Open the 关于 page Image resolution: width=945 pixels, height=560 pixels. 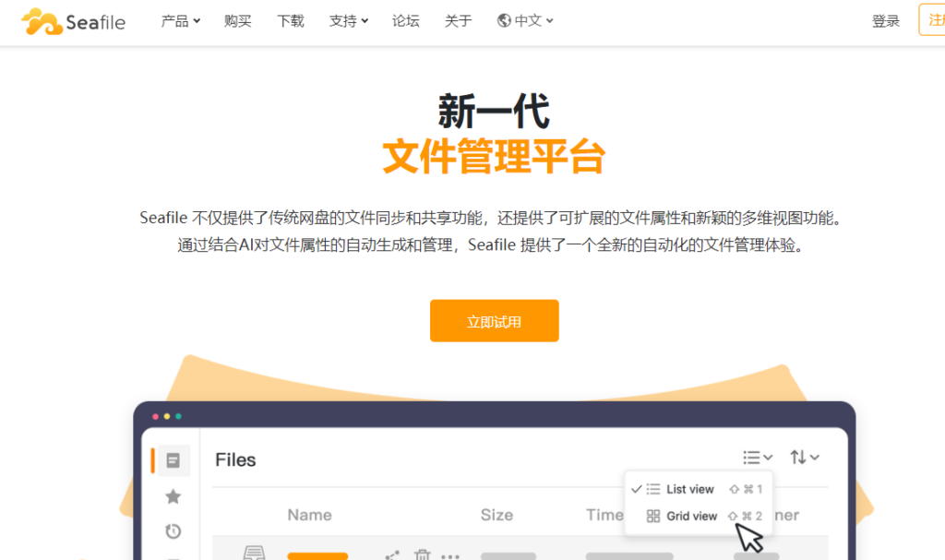click(x=458, y=21)
